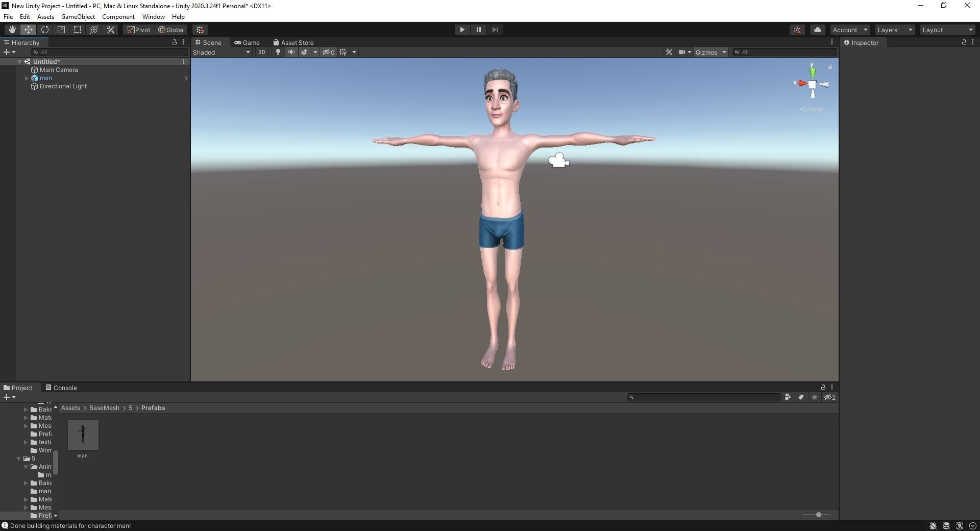Open the Shaded draw mode dropdown
The height and width of the screenshot is (531, 980).
point(222,52)
